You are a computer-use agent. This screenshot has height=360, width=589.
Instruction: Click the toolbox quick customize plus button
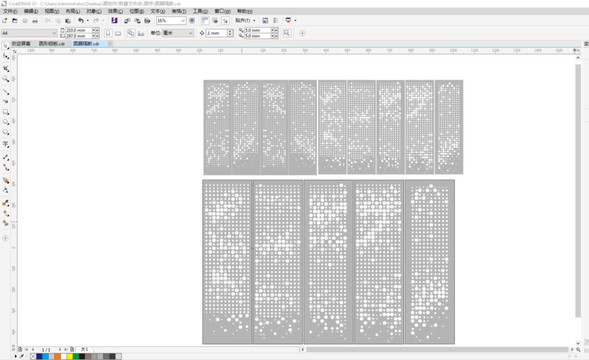pos(5,238)
